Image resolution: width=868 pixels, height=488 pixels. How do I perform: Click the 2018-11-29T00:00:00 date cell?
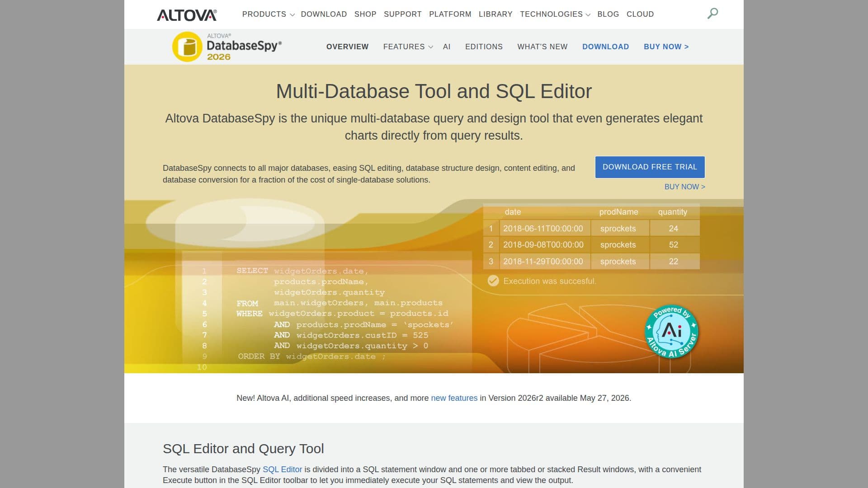click(545, 261)
